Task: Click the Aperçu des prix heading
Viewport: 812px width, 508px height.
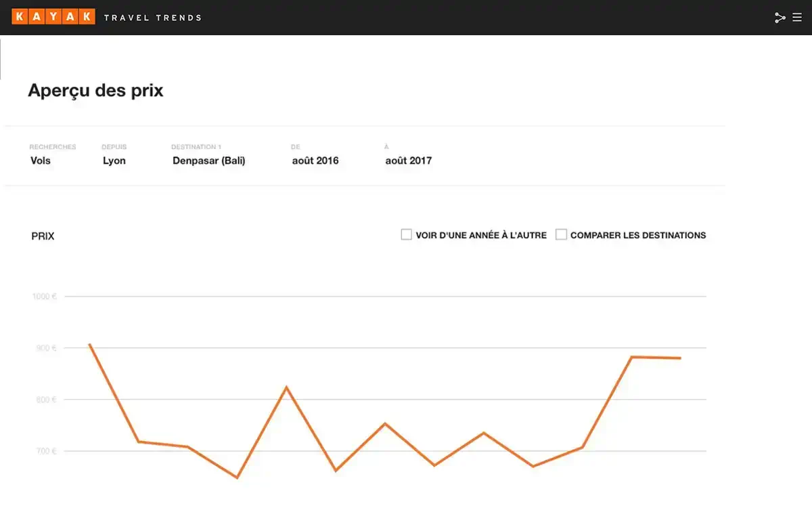Action: [95, 90]
